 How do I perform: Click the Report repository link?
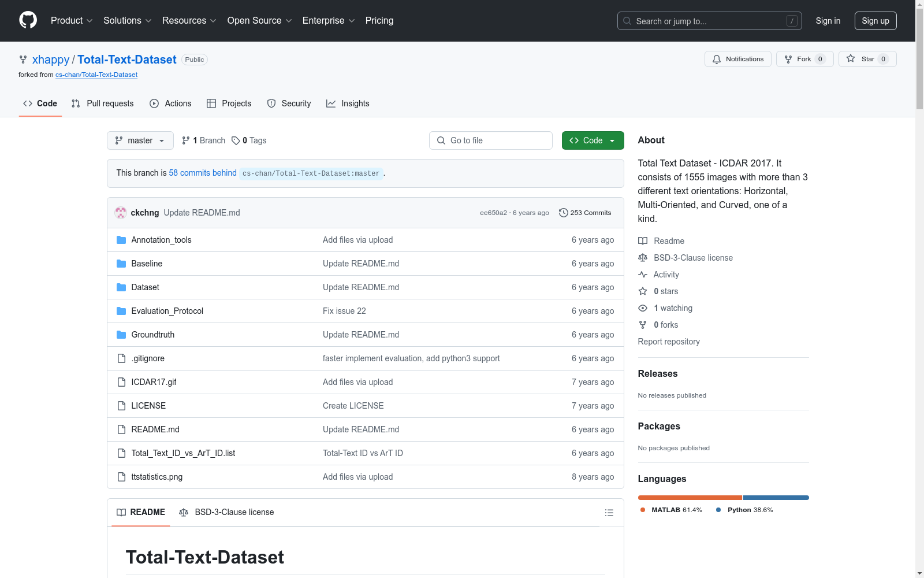(669, 342)
